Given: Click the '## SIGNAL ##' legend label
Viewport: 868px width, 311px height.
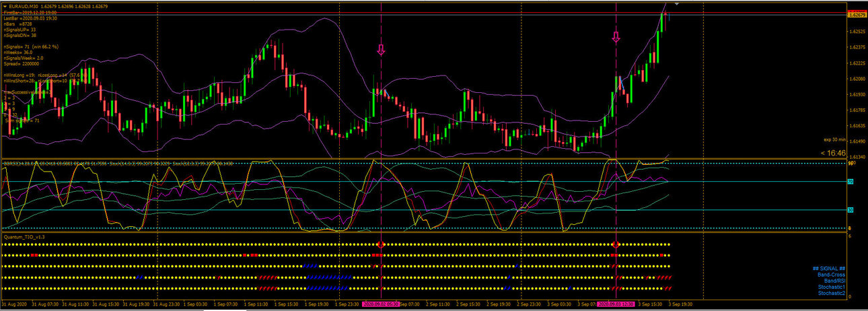Looking at the screenshot, I should (x=830, y=269).
